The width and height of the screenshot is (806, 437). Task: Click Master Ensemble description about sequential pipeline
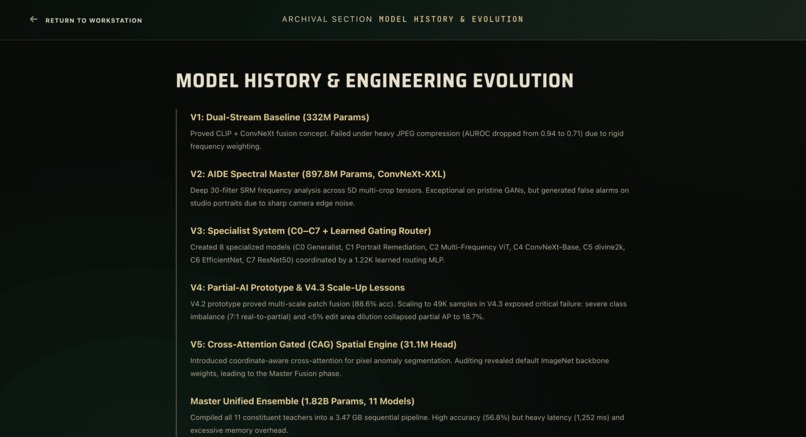(407, 424)
